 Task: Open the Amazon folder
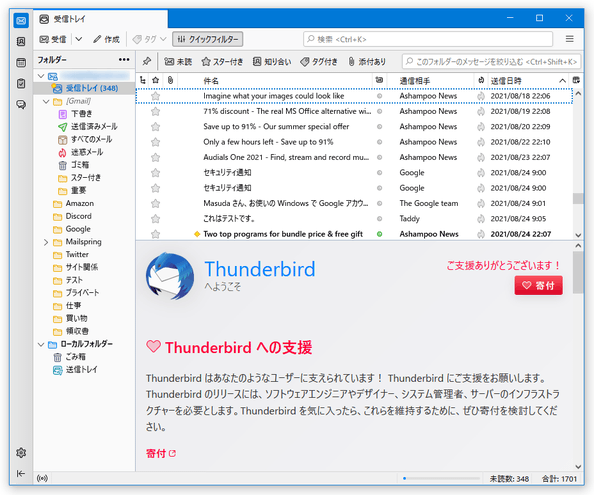click(73, 203)
